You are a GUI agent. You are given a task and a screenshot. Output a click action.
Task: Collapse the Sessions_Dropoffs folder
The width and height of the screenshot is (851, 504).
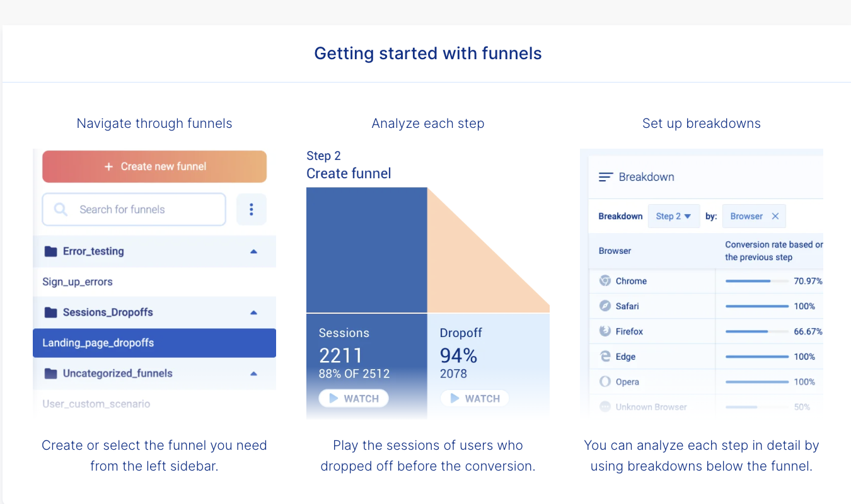253,312
